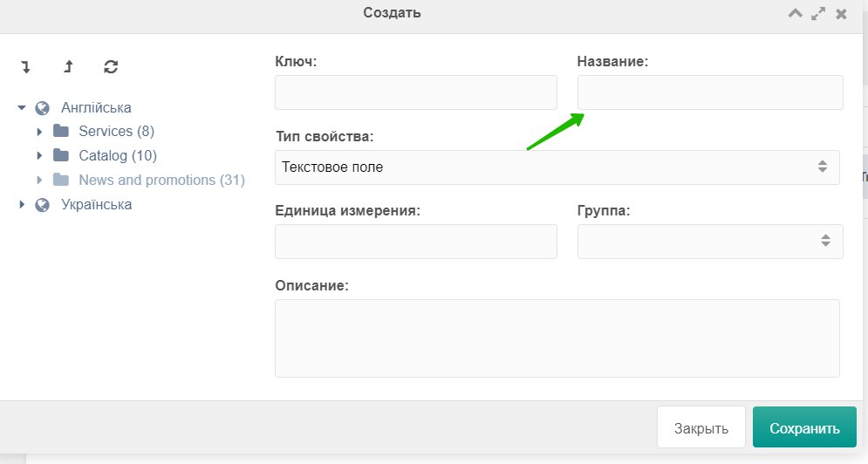Expand the Services (8) folder
868x464 pixels.
pyautogui.click(x=39, y=132)
